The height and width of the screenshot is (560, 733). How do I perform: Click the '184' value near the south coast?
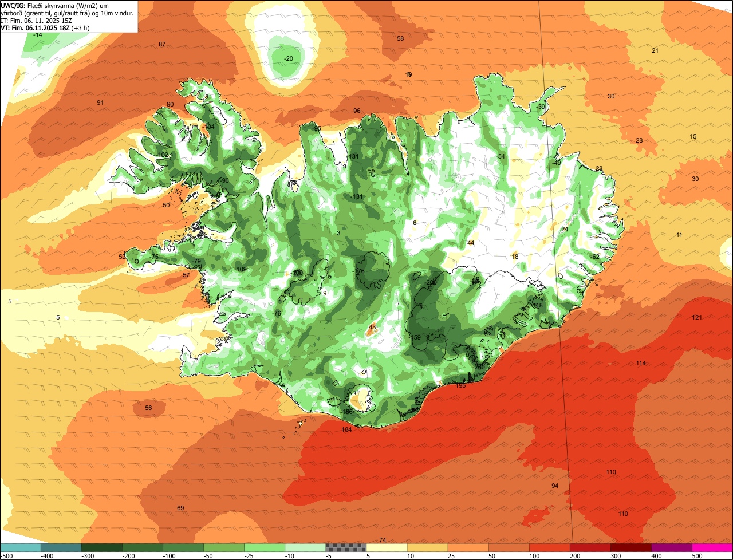click(346, 430)
